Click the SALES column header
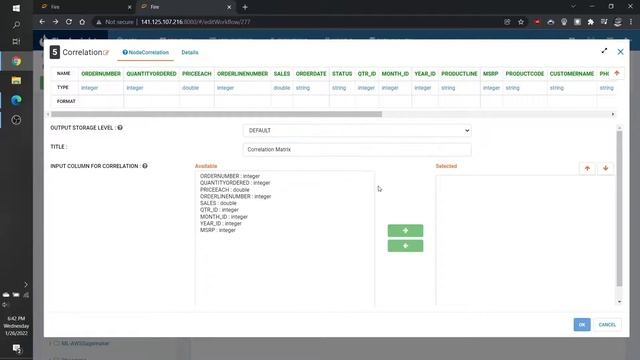640x360 pixels. 282,74
